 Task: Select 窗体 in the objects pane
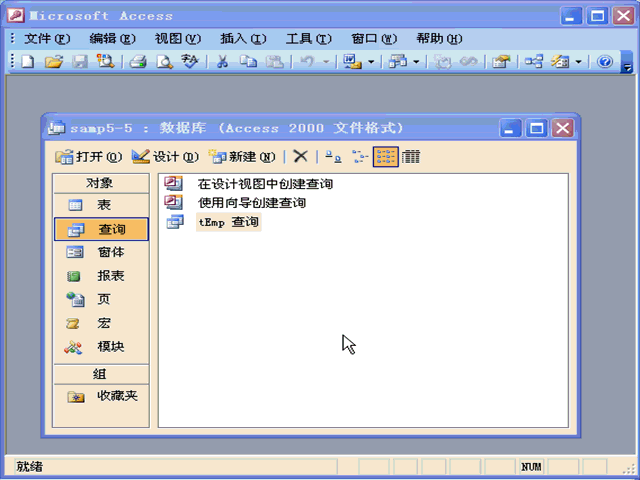pyautogui.click(x=101, y=252)
